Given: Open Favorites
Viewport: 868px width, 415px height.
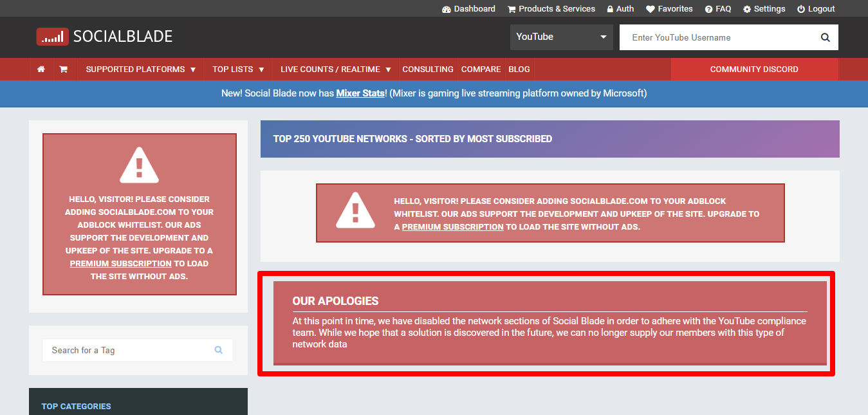Looking at the screenshot, I should 669,9.
